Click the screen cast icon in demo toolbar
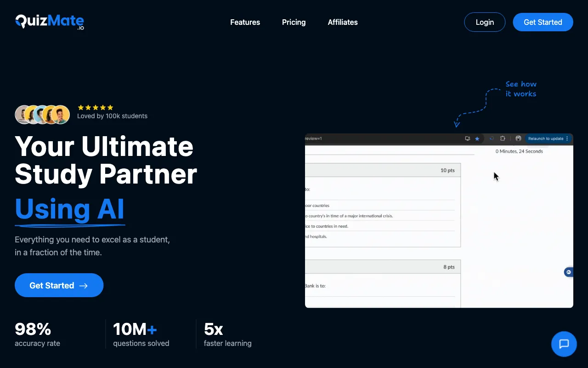 [468, 138]
